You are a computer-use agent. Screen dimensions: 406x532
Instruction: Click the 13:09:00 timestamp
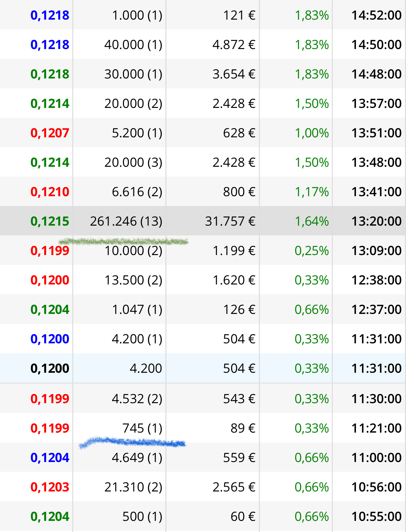click(376, 250)
